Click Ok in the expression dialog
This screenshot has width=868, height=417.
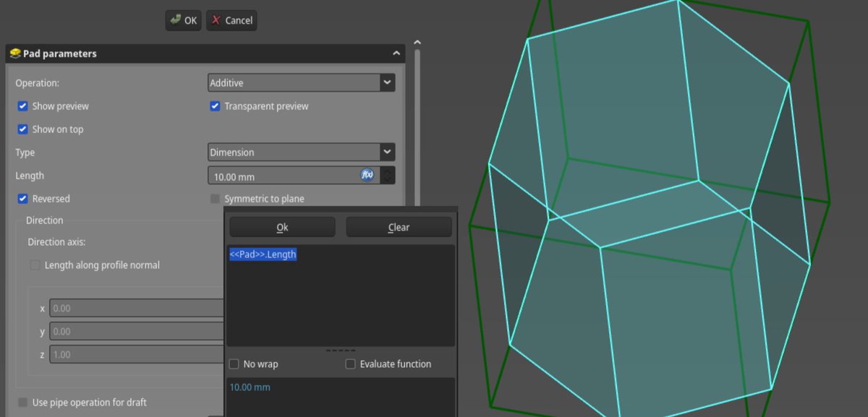pos(281,226)
